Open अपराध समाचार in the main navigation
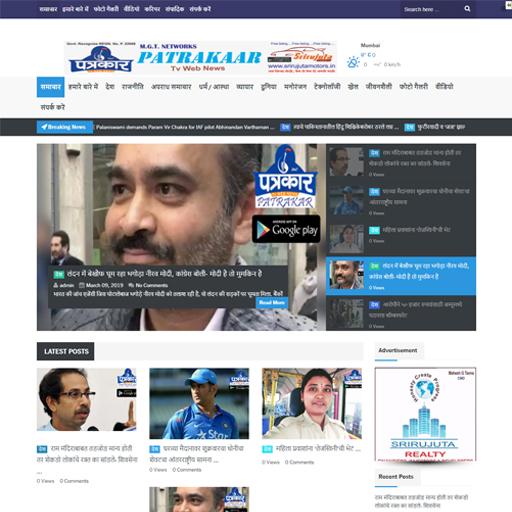Image resolution: width=512 pixels, height=512 pixels. click(171, 87)
